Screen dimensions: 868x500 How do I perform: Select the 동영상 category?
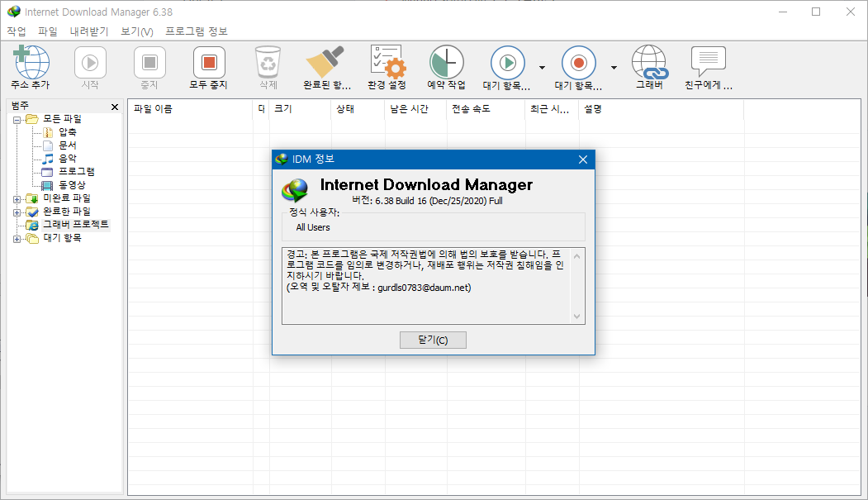[72, 185]
